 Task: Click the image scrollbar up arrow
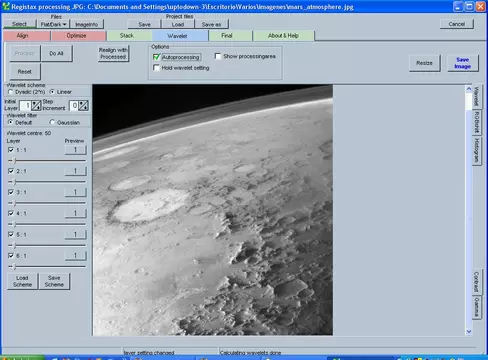coord(469,89)
